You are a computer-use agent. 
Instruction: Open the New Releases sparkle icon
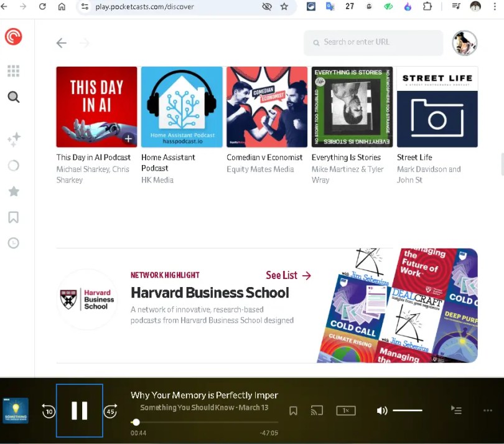pyautogui.click(x=14, y=139)
